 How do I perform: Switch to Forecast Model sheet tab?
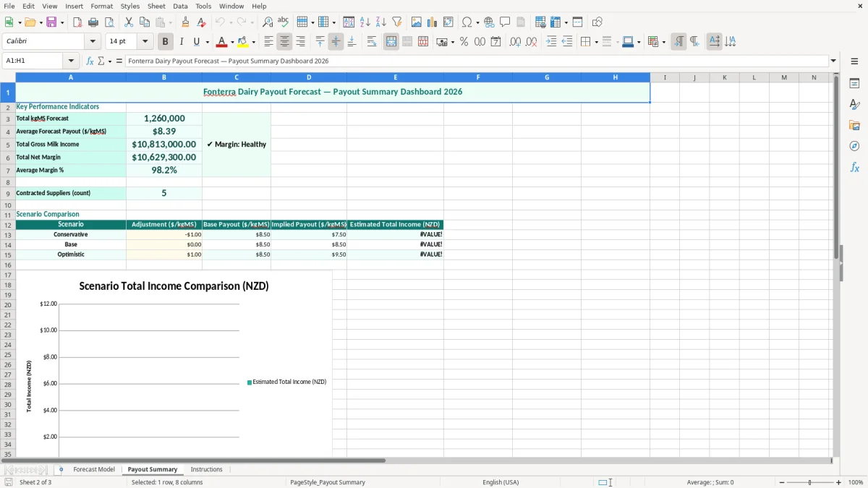click(94, 469)
